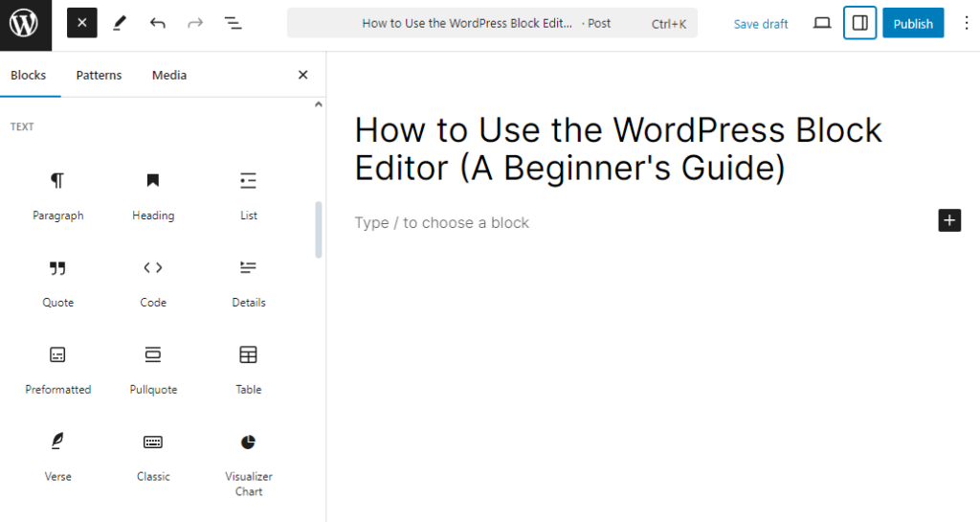
Task: Click the WordPress logo to view posts
Action: click(x=25, y=24)
